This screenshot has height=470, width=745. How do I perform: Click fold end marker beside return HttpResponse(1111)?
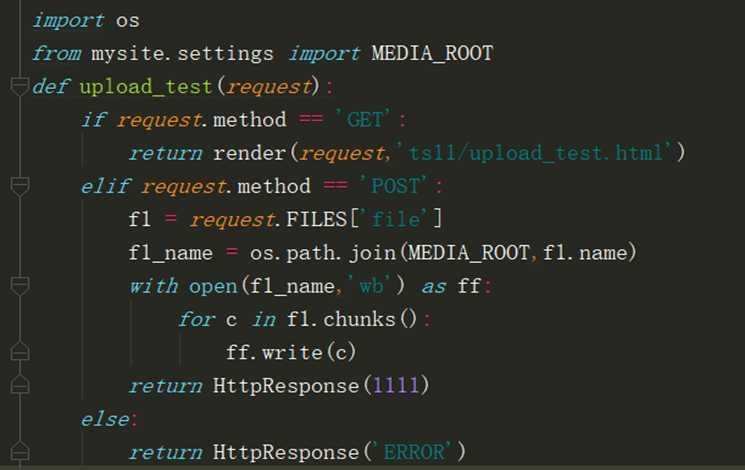[19, 384]
